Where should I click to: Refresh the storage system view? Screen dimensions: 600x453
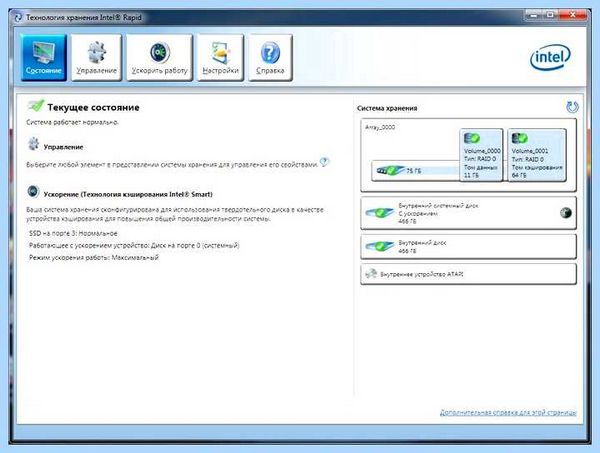coord(572,107)
